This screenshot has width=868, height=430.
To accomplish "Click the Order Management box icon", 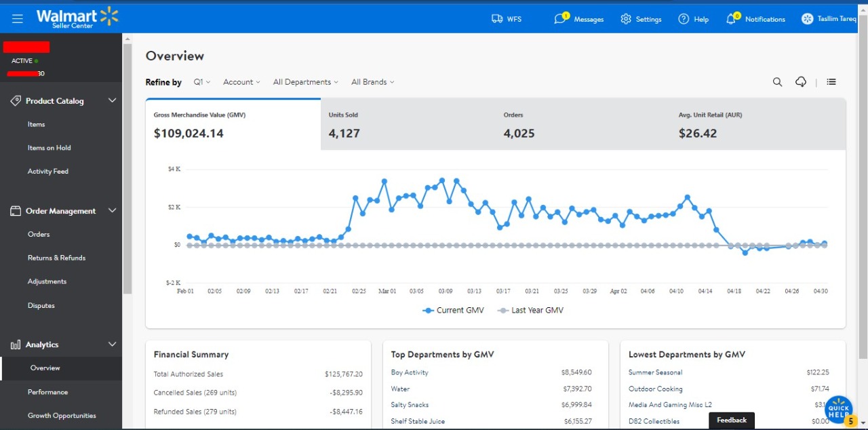I will click(x=16, y=211).
